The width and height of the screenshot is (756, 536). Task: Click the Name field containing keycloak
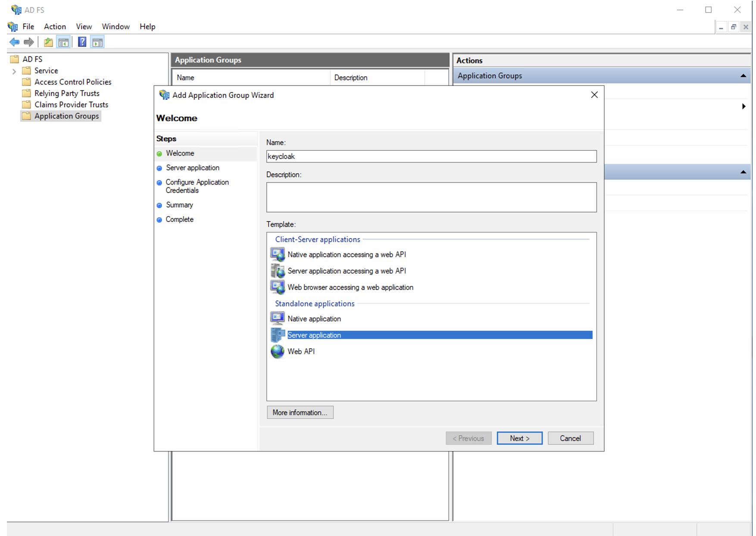pyautogui.click(x=431, y=156)
